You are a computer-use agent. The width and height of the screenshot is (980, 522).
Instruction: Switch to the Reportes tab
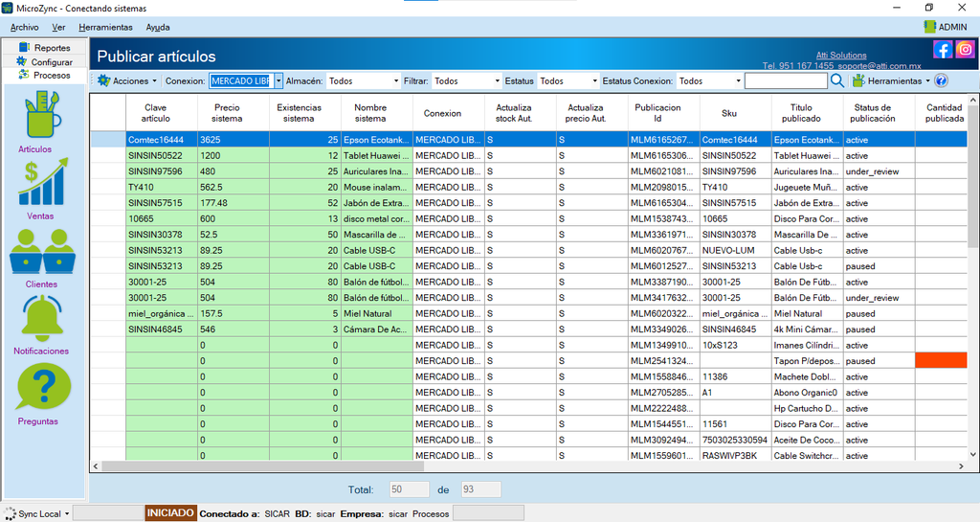pyautogui.click(x=44, y=47)
